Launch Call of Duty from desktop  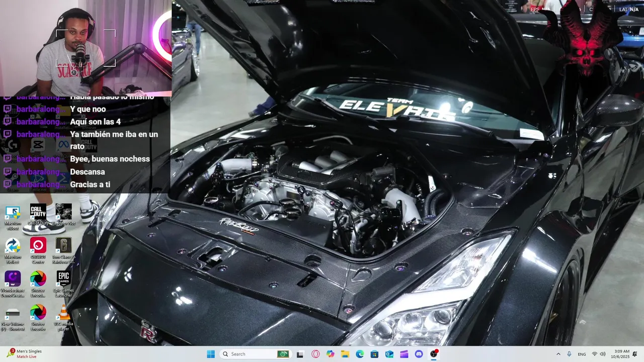(38, 215)
